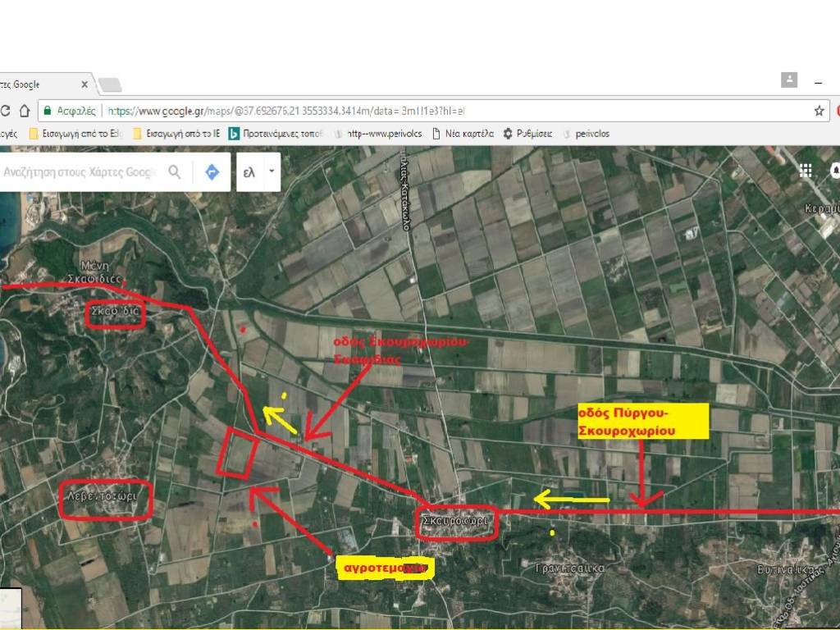The image size is (840, 630).
Task: Toggle the map layer thumbnail at bottom left
Action: 10,608
